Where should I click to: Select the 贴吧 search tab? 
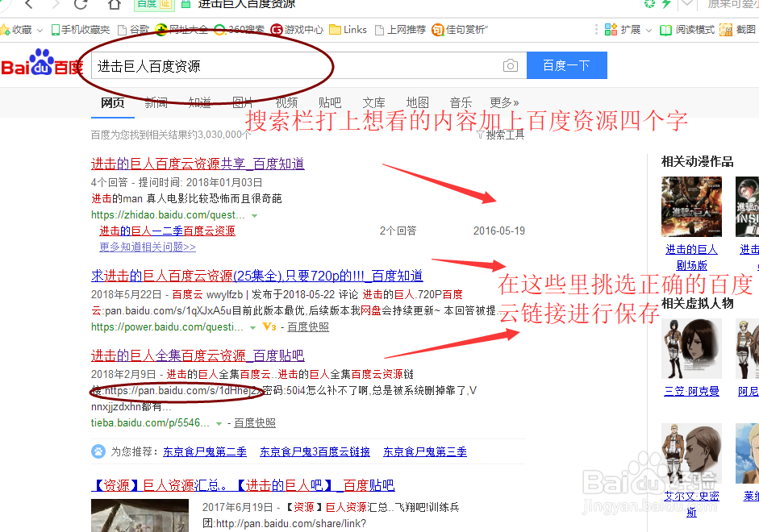(x=330, y=102)
